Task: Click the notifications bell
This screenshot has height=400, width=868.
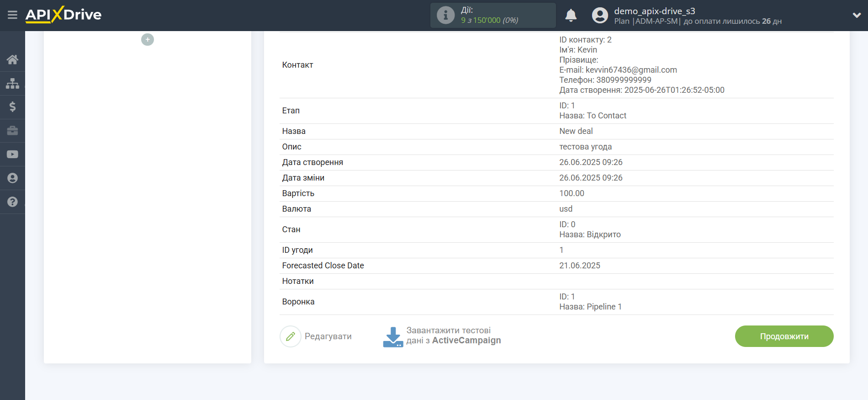Action: point(571,15)
